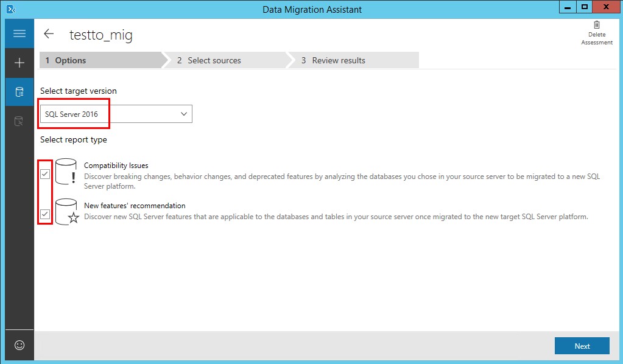Viewport: 623px width, 364px height.
Task: Close the Data Migration Assistant window
Action: pyautogui.click(x=607, y=7)
